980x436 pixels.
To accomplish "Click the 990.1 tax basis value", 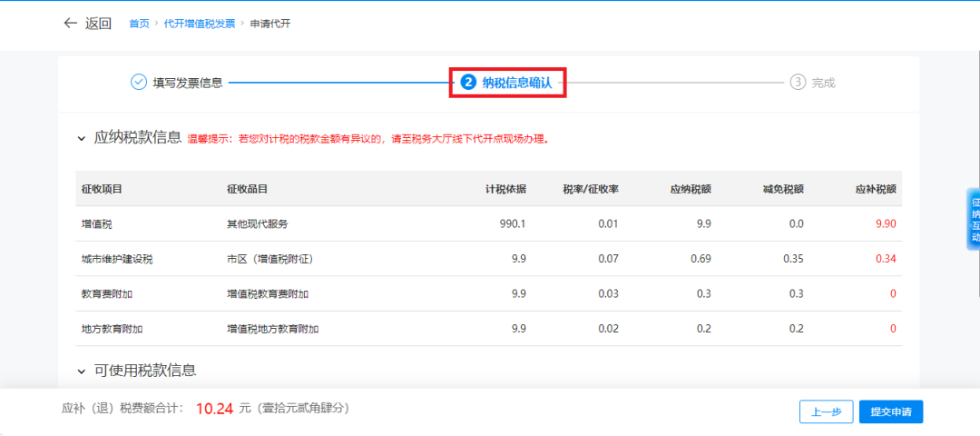I will click(x=513, y=224).
